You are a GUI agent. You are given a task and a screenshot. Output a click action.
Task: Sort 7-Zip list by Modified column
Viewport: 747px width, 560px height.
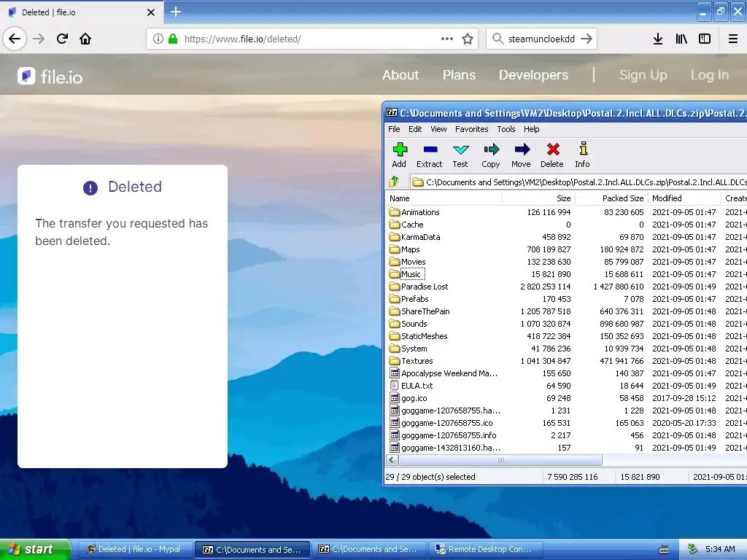click(x=684, y=198)
